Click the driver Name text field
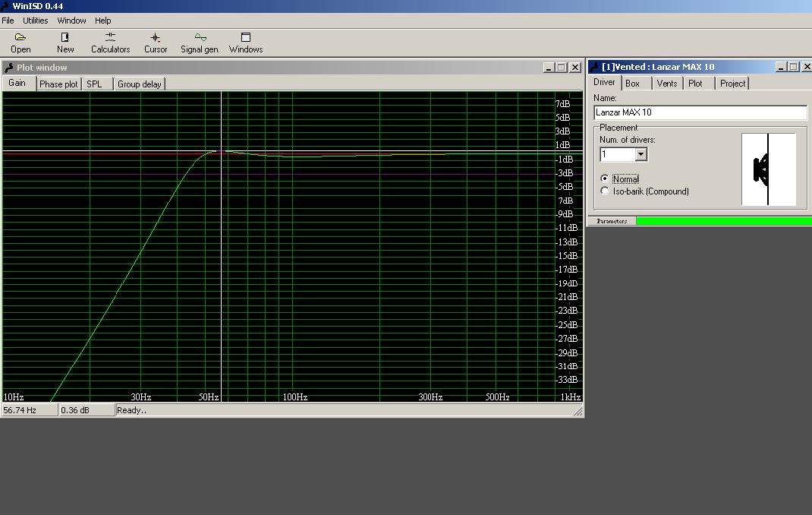Viewport: 812px width, 515px height. [700, 112]
